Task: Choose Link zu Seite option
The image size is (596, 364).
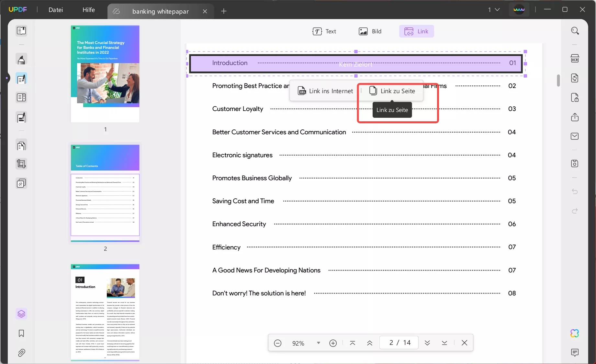Action: (x=392, y=91)
